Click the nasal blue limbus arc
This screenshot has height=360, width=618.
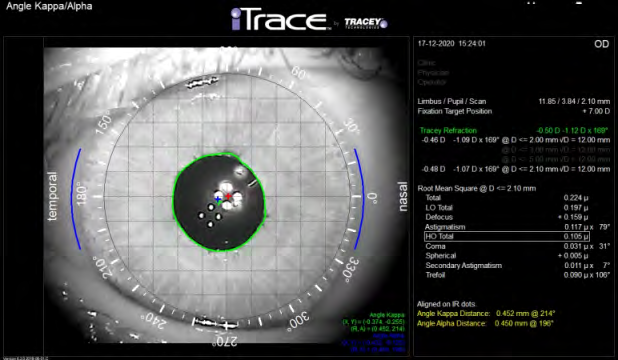(x=359, y=199)
